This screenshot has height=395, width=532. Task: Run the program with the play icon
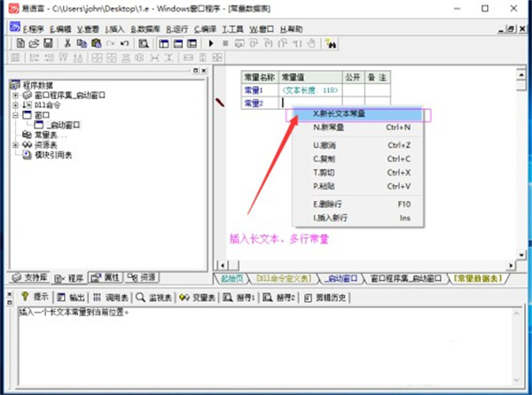click(211, 43)
